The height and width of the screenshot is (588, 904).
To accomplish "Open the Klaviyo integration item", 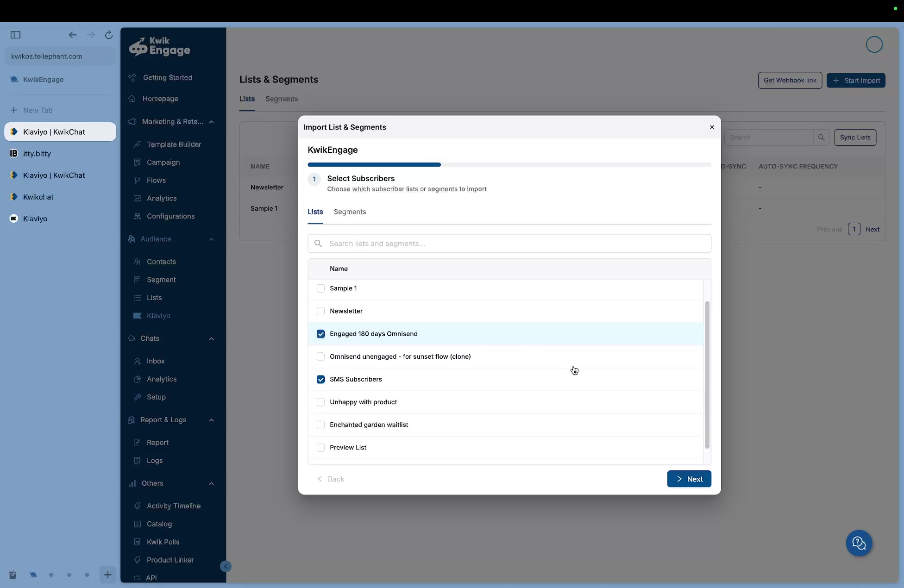I will (x=158, y=316).
